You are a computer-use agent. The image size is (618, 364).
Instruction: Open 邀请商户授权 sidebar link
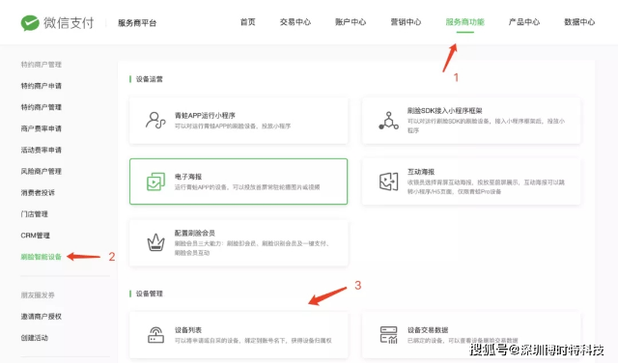[x=41, y=317]
